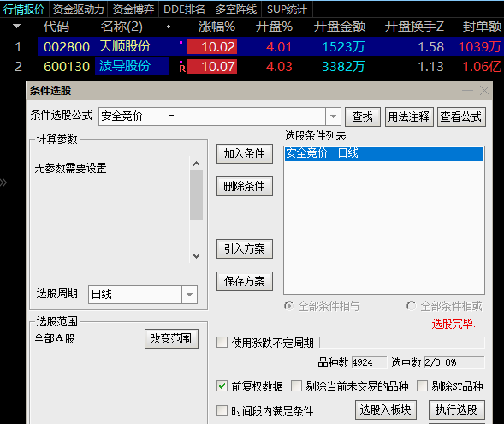This screenshot has width=504, height=424.
Task: Open the SUP统计 tab
Action: click(287, 9)
